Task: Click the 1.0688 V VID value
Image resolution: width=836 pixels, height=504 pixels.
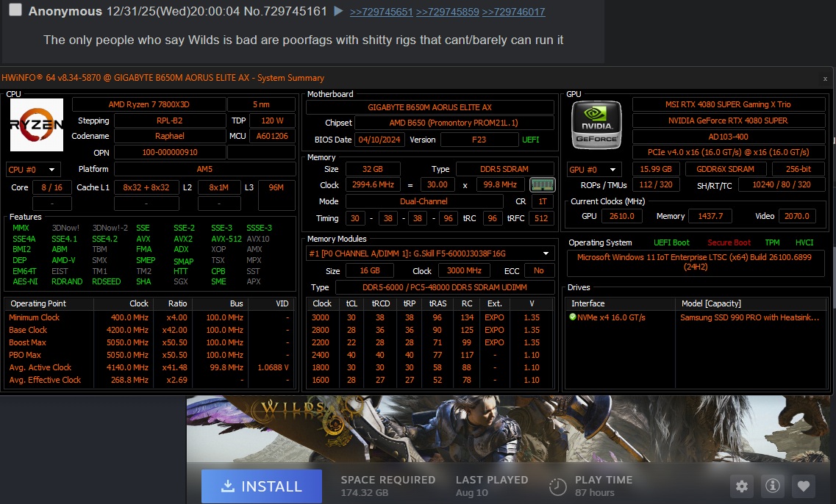Action: tap(273, 367)
